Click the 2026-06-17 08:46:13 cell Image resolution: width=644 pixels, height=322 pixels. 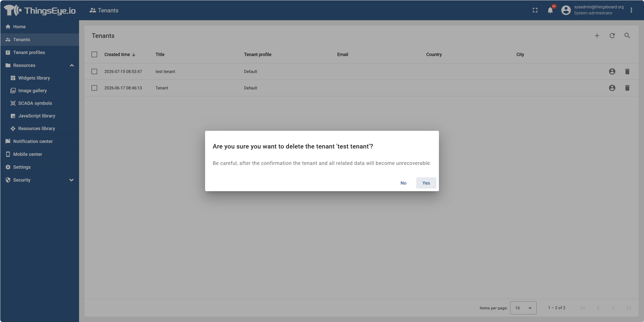(x=123, y=88)
